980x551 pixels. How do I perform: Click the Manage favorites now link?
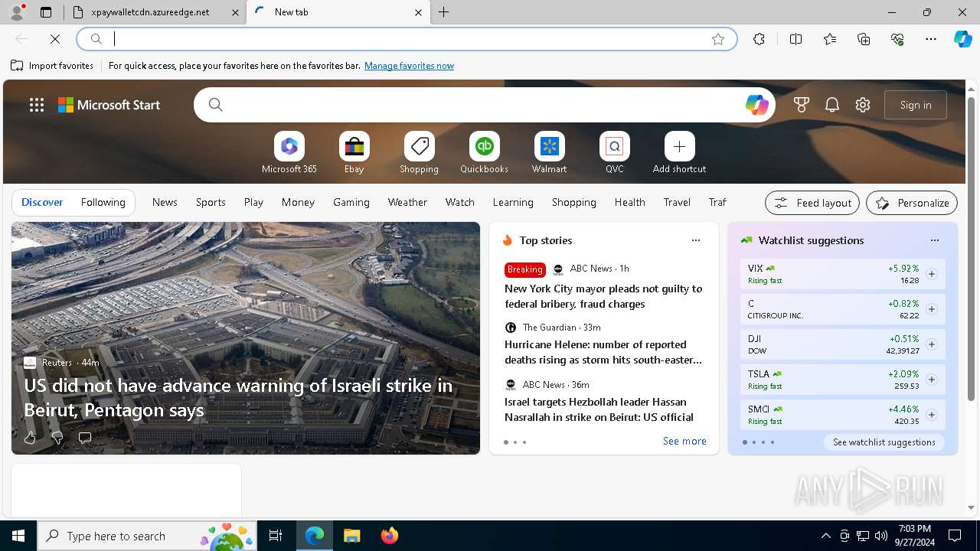tap(409, 66)
